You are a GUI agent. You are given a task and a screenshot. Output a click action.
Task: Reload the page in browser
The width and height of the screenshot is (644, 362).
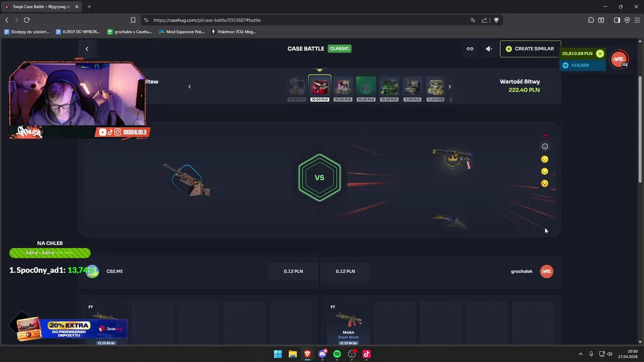tap(27, 20)
